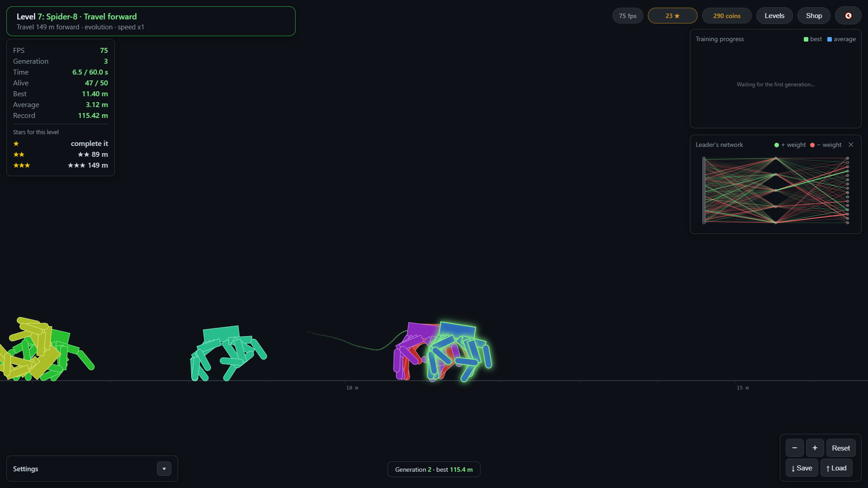Click the 'Settings' label
Screen dimensions: 868x488
pos(25,469)
